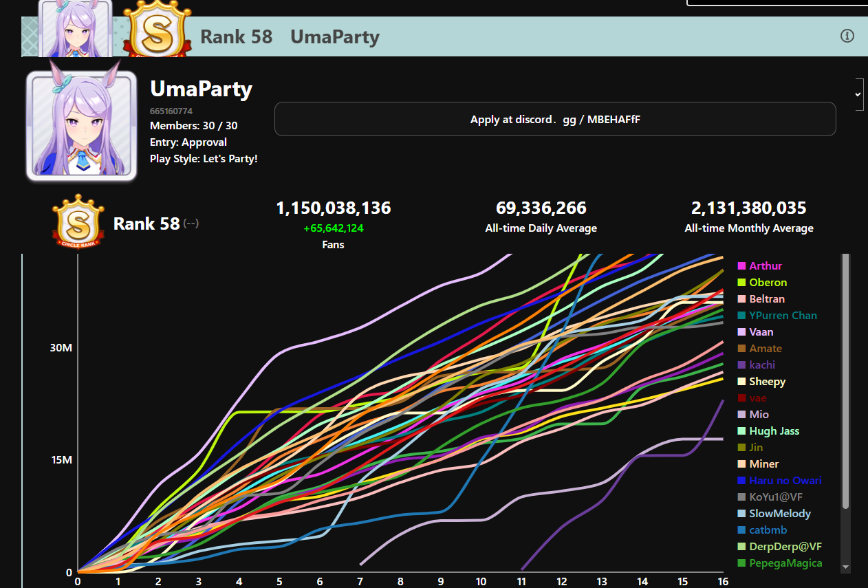Viewport: 868px width, 588px height.
Task: Click the Members: 30 / 30 text
Action: coord(194,126)
